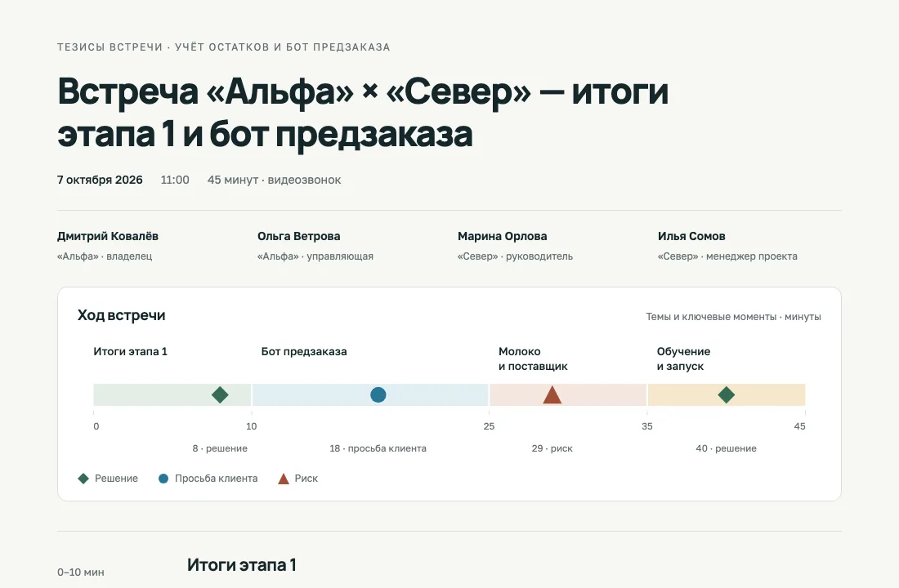899x588 pixels.
Task: Click the light yellow timeline bar segment
Action: pyautogui.click(x=727, y=395)
